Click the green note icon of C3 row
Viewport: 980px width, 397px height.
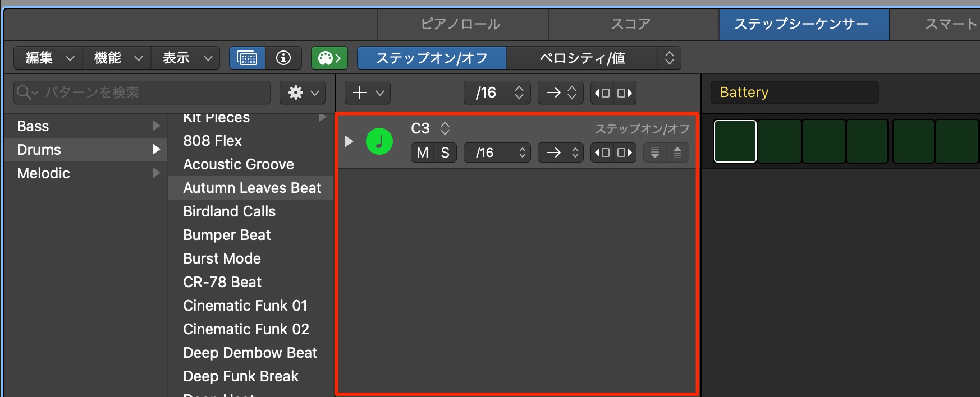click(x=379, y=141)
